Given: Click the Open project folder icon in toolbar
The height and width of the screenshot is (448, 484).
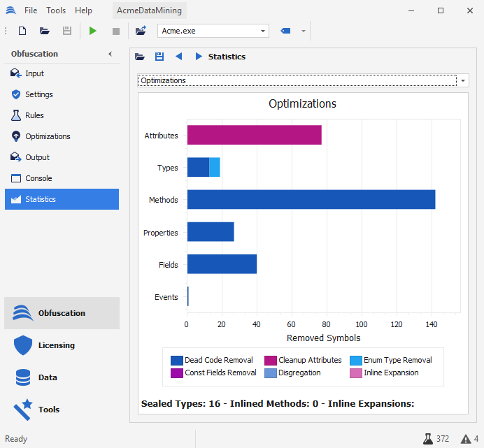Looking at the screenshot, I should (x=45, y=31).
